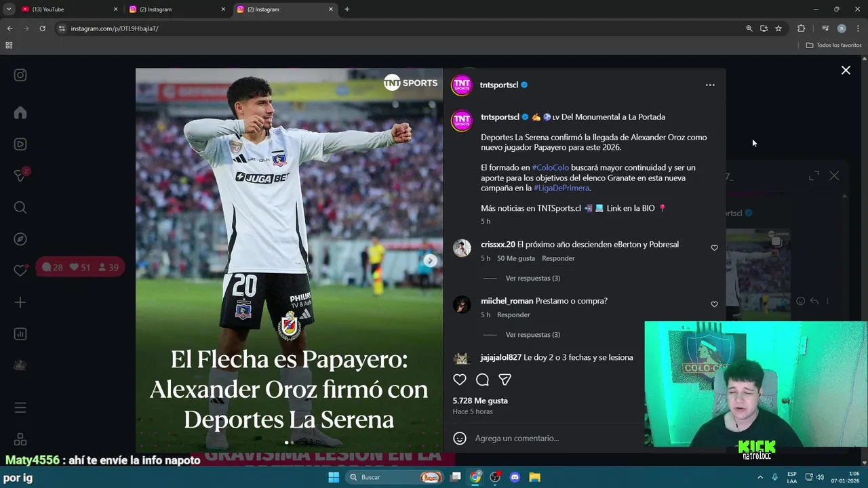Open profile avatar in sidebar
868x488 pixels.
click(20, 365)
